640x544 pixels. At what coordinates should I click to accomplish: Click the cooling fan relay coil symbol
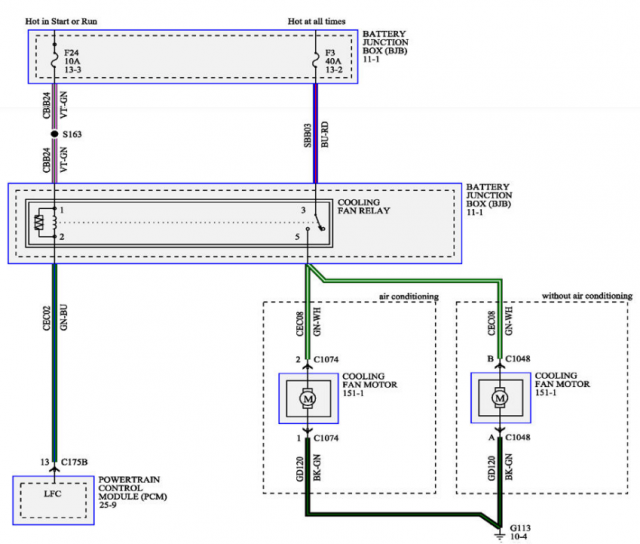(x=41, y=223)
